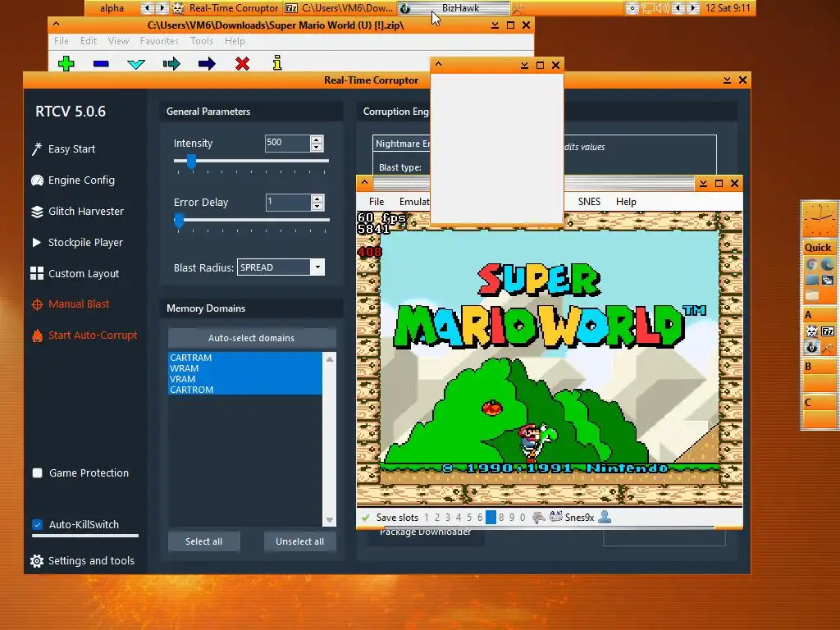Select CARTRAM in Memory Domains list
This screenshot has height=630, width=840.
244,358
